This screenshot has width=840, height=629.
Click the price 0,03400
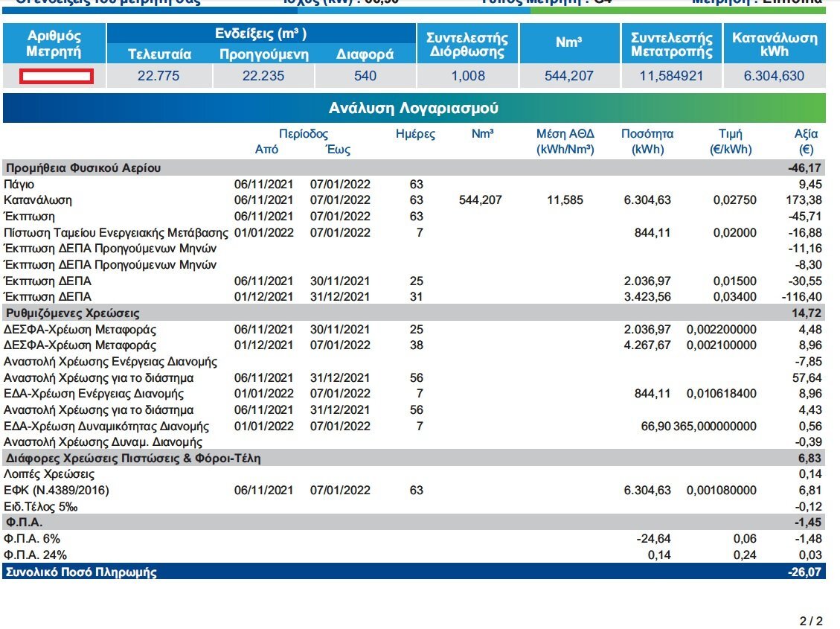734,297
